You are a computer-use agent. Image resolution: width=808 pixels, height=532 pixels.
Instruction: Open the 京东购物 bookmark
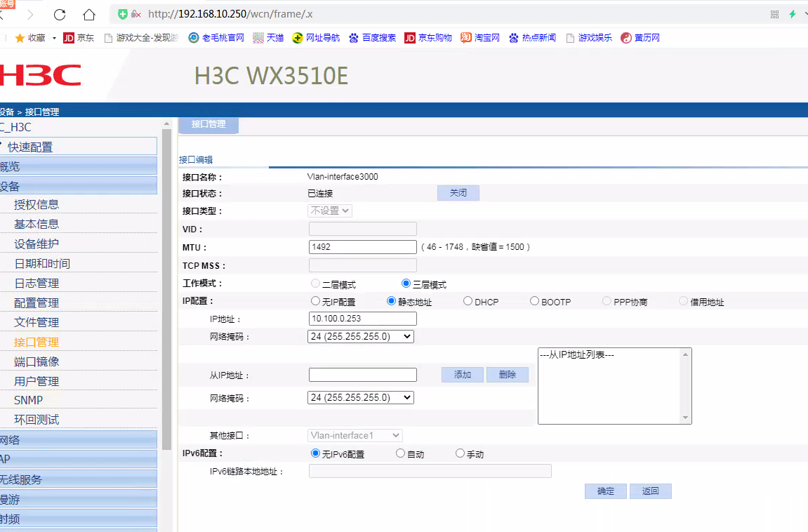pyautogui.click(x=428, y=38)
